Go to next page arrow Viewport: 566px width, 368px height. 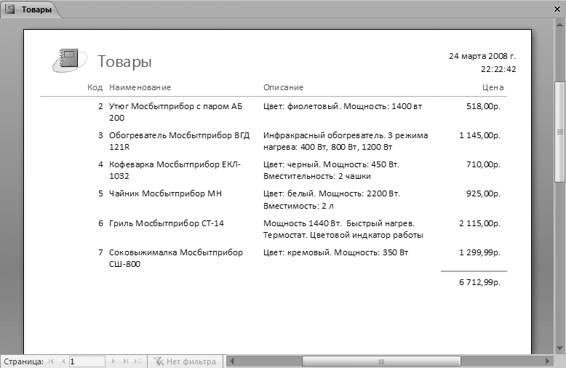point(113,361)
